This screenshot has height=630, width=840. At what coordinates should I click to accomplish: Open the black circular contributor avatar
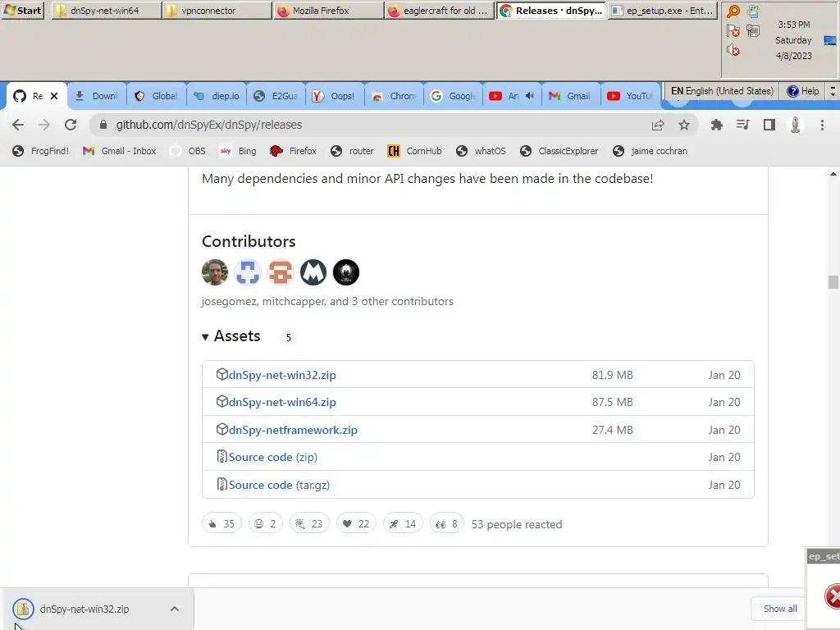coord(346,272)
